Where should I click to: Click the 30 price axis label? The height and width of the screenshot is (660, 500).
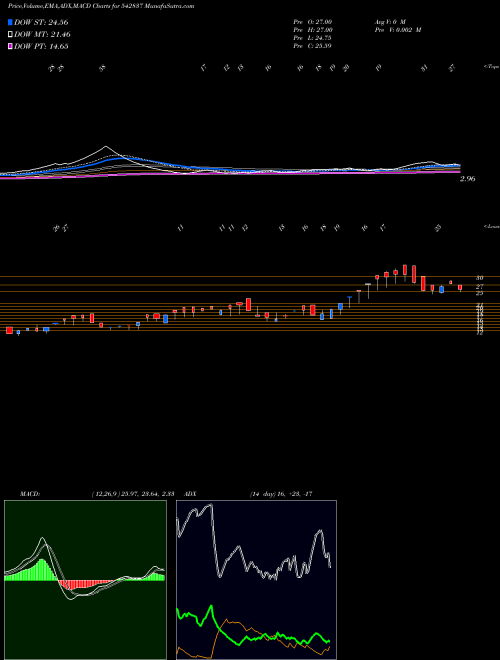(x=479, y=278)
